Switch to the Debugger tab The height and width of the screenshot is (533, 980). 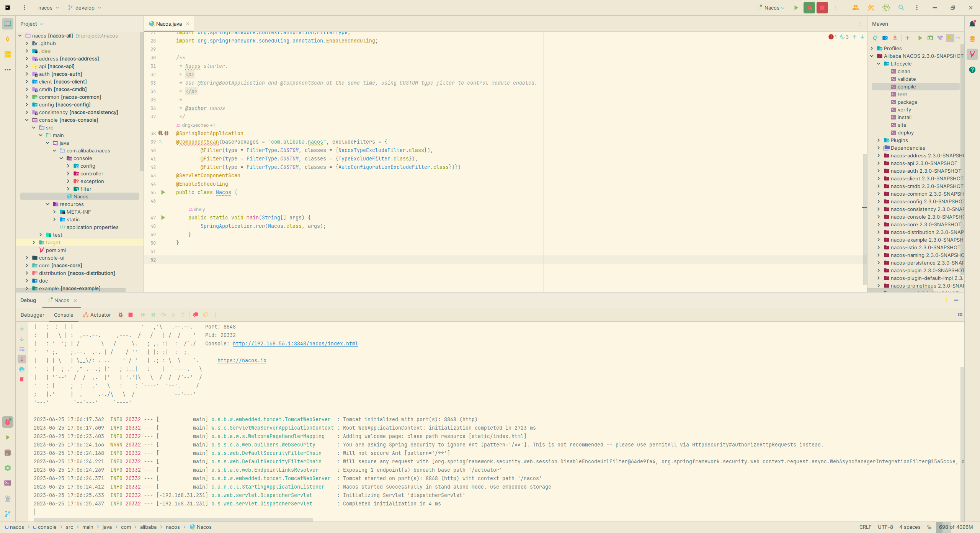click(33, 315)
